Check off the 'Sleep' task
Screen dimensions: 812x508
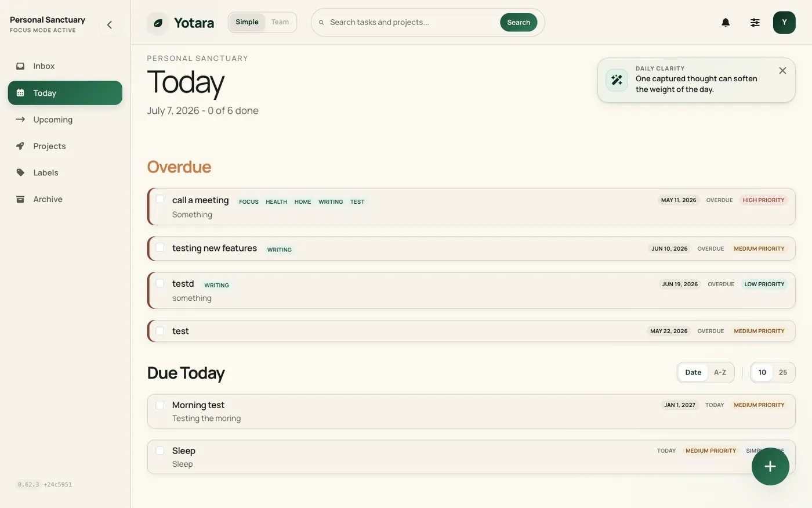click(x=160, y=451)
